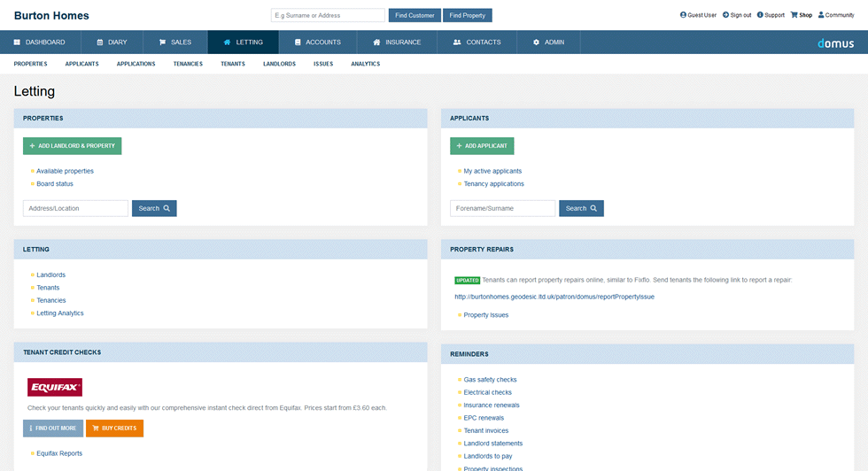Open Tenancy applications link
The width and height of the screenshot is (868, 471).
[x=493, y=184]
